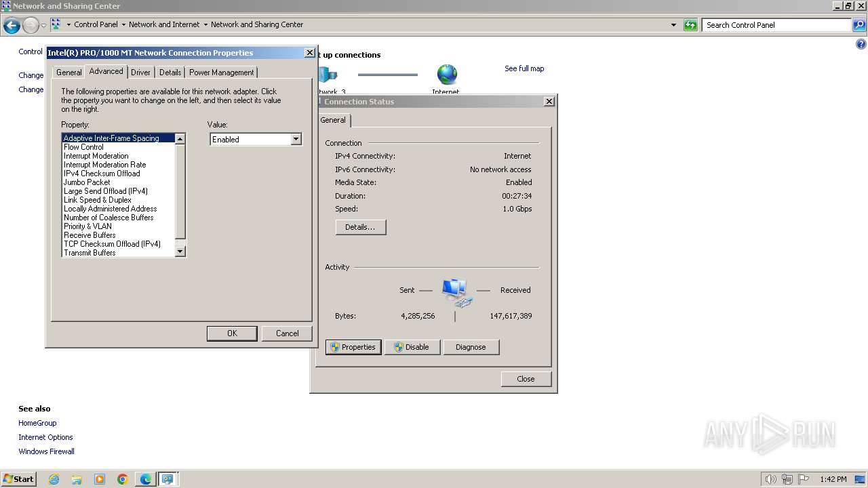This screenshot has width=868, height=488.
Task: Close the Connection Status dialog
Action: [x=549, y=101]
